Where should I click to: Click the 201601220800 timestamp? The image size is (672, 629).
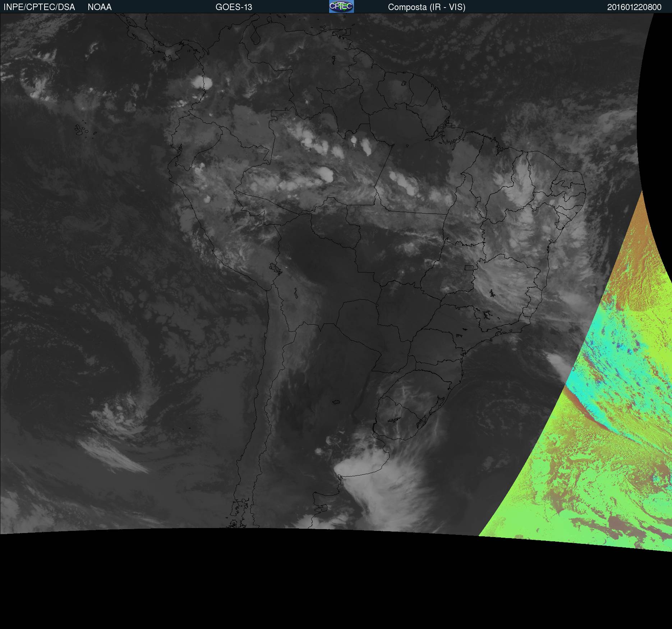[634, 7]
